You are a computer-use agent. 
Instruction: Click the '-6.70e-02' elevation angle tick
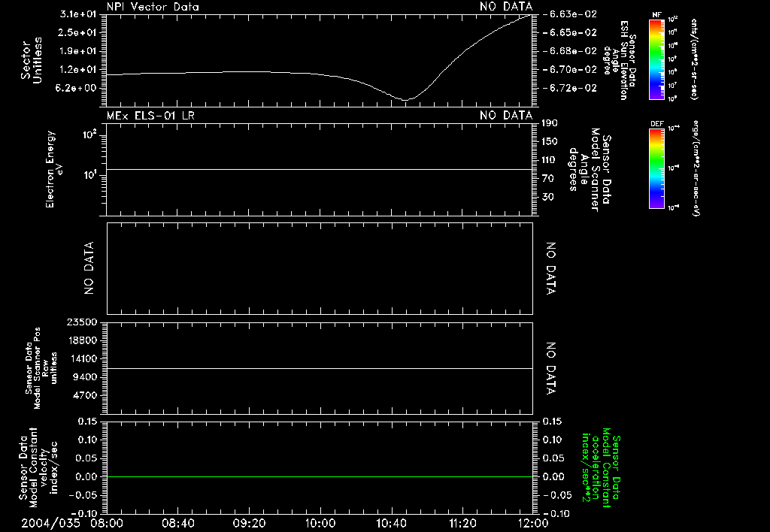coord(570,70)
